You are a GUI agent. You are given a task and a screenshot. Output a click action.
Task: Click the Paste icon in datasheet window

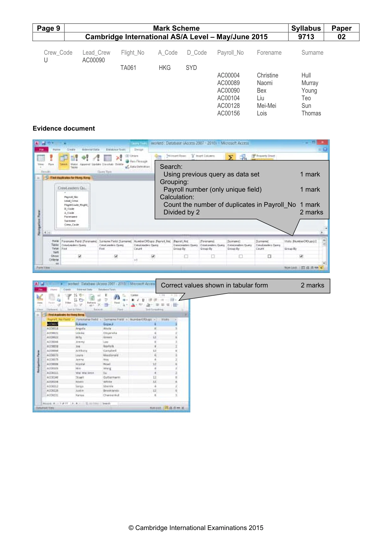(x=52, y=297)
